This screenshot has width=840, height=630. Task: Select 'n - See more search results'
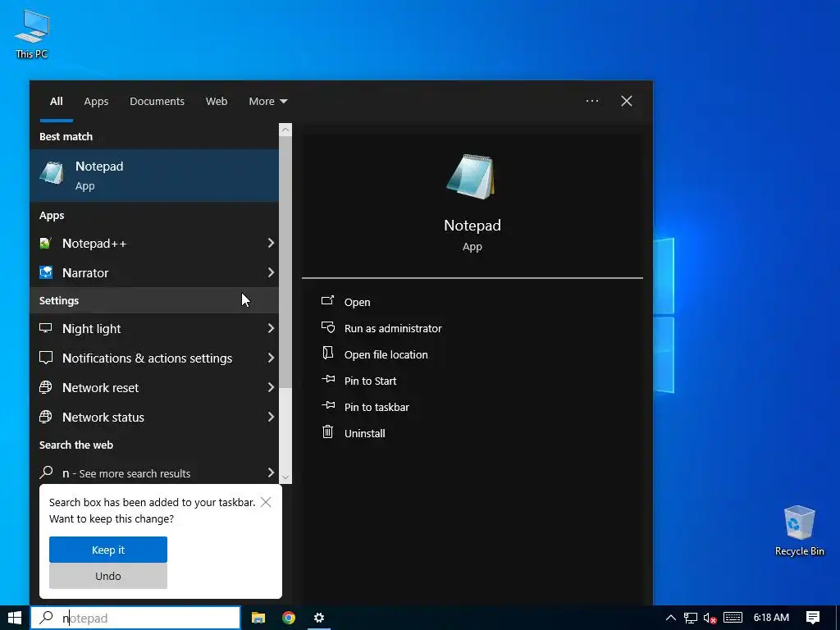[x=154, y=473]
